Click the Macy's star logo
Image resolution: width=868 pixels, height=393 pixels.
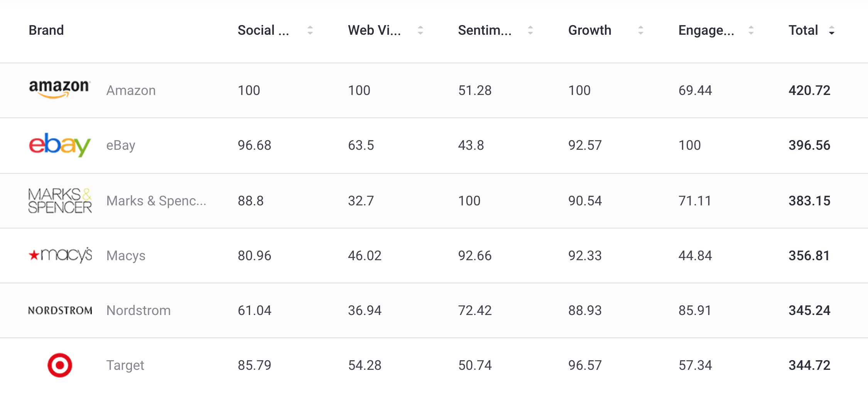[60, 255]
